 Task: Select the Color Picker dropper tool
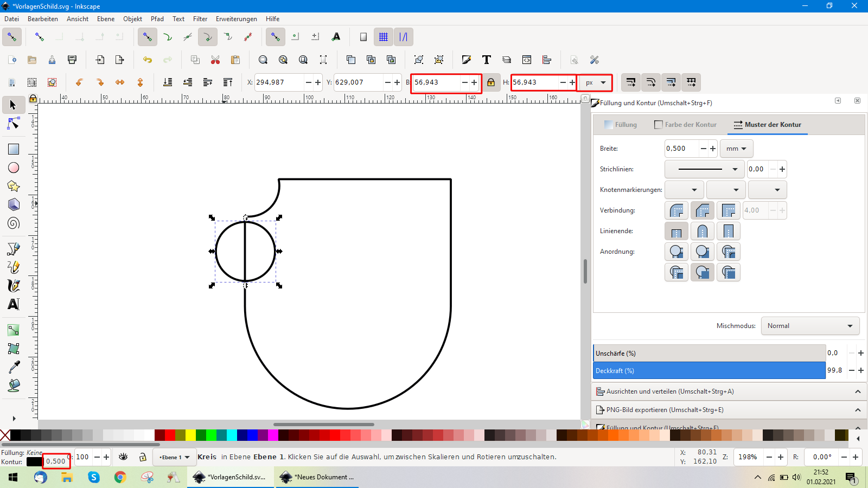coord(14,367)
